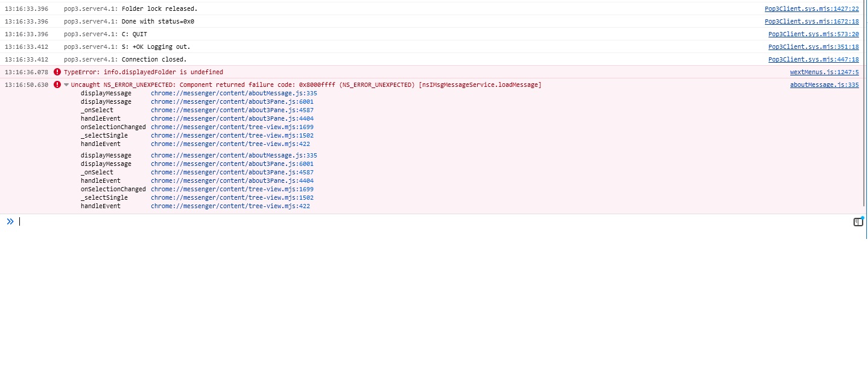Open Pop3Client.sys.mjs:351:18 source link

click(x=813, y=46)
